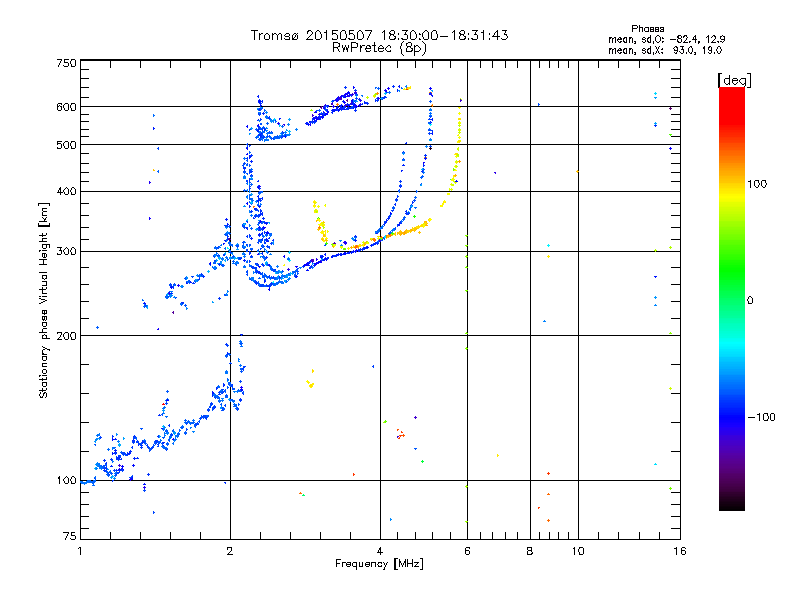This screenshot has height=600, width=800.
Task: Click the 'Stationary phase Virtual Height [km]' axis title
Action: click(43, 301)
